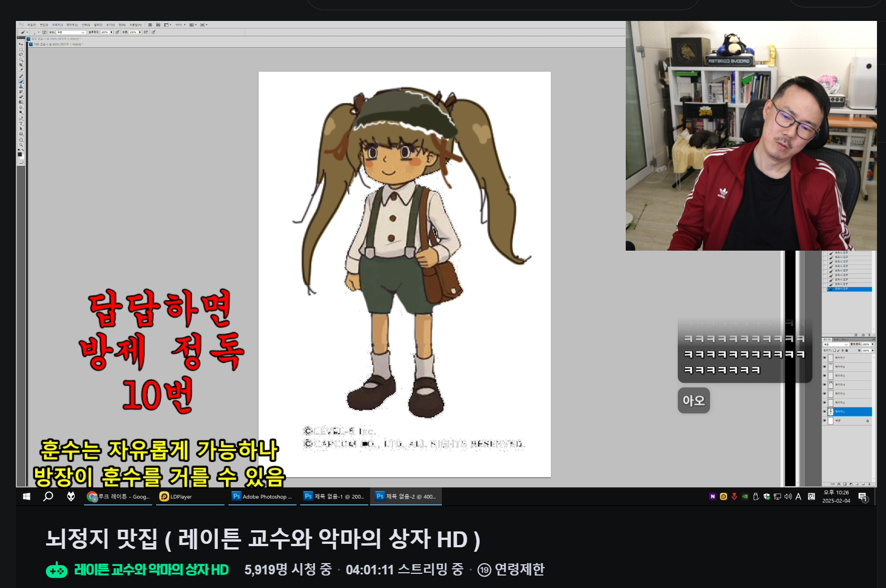This screenshot has height=588, width=886.
Task: Open flow slider arrow in options bar
Action: pos(140,32)
